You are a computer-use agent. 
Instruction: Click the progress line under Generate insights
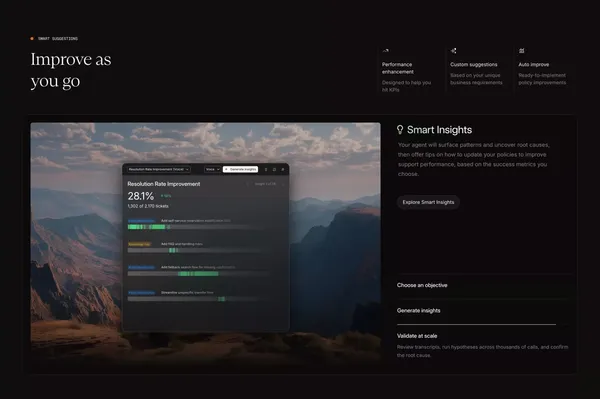[476, 324]
